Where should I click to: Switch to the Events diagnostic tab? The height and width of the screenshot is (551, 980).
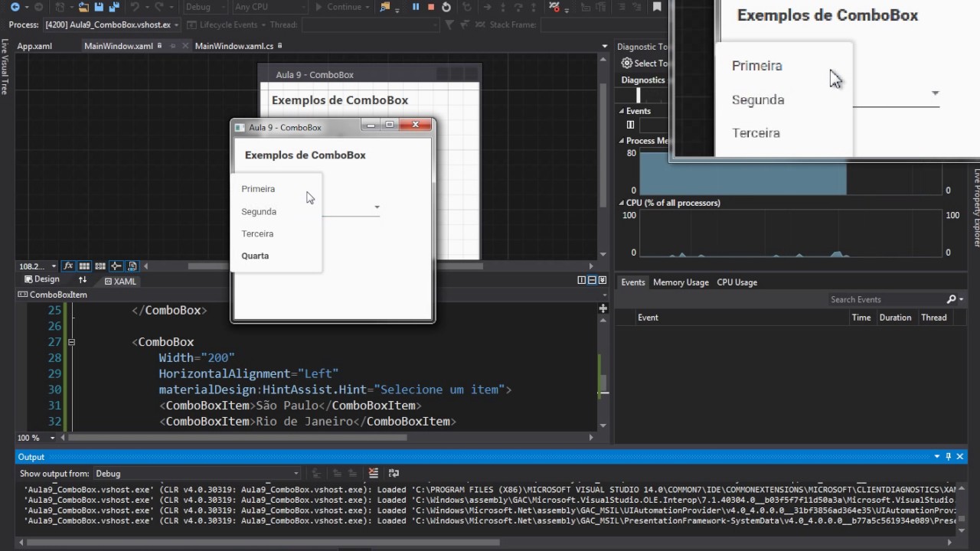632,282
